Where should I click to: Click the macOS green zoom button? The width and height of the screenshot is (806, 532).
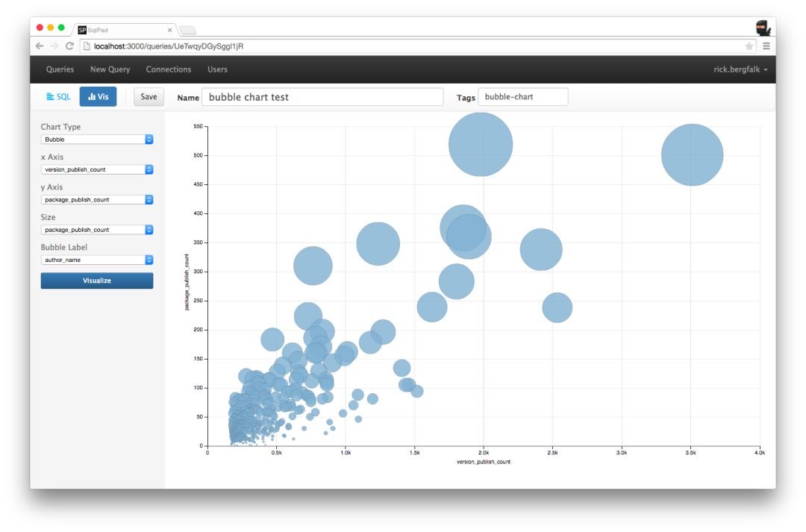(61, 28)
